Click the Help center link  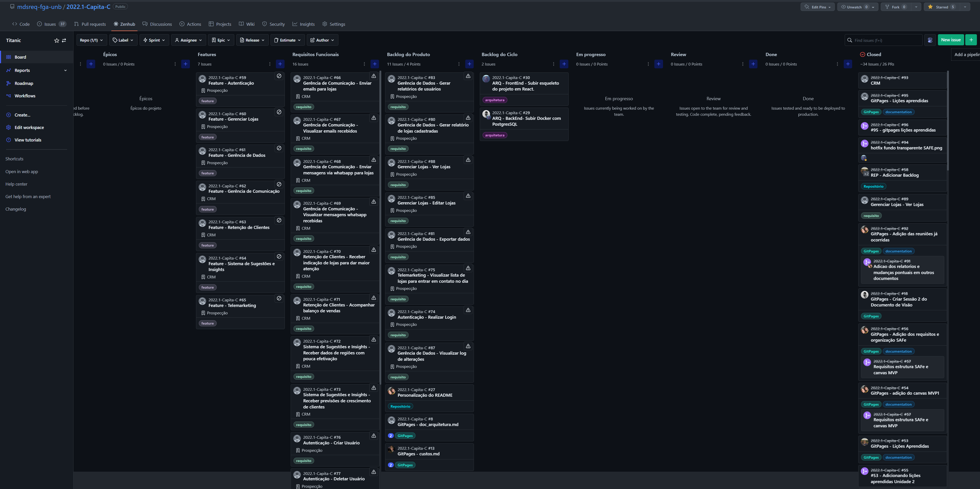coord(16,184)
